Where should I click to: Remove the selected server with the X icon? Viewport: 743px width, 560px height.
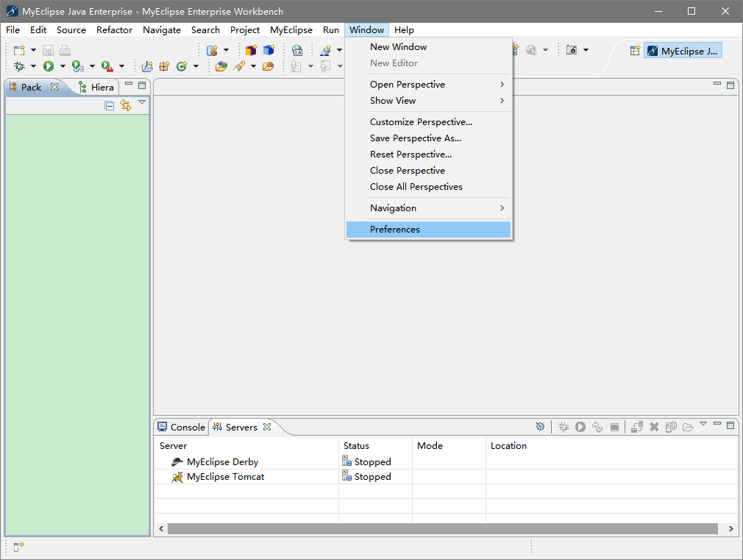pyautogui.click(x=654, y=426)
